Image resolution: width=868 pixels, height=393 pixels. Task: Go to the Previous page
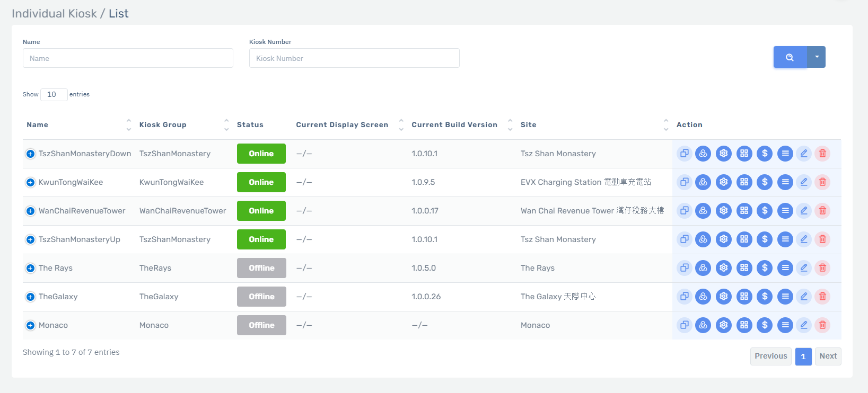771,356
